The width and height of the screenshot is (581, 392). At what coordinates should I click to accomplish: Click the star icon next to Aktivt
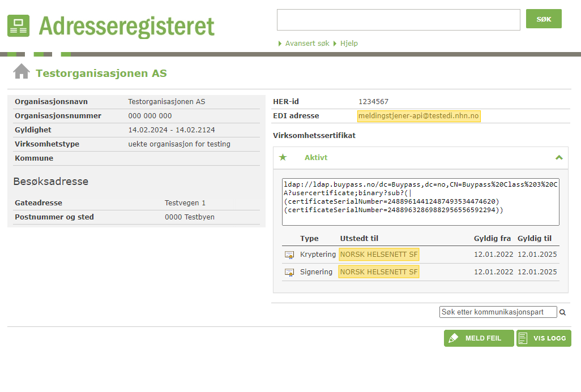[x=284, y=158]
